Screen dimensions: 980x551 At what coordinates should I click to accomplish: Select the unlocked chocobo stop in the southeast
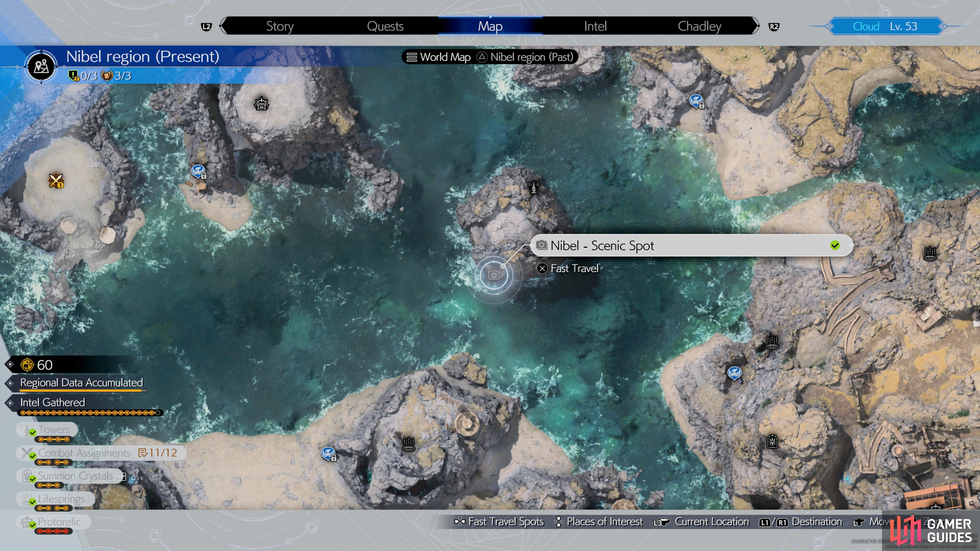click(734, 373)
